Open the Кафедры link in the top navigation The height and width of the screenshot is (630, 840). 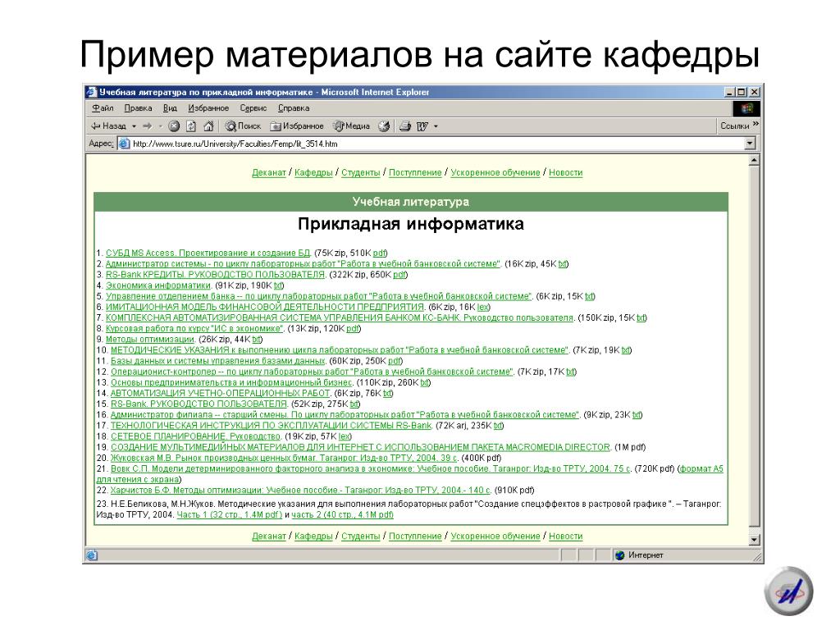coord(313,172)
